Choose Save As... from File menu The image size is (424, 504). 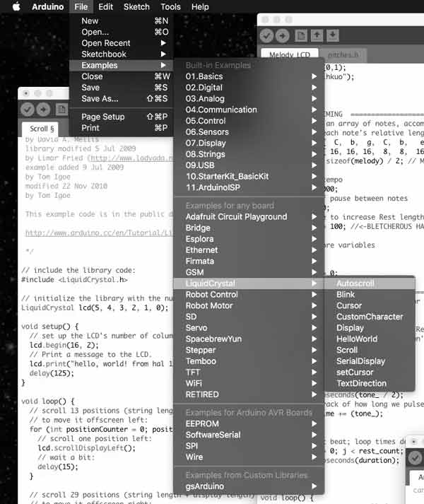(x=122, y=99)
